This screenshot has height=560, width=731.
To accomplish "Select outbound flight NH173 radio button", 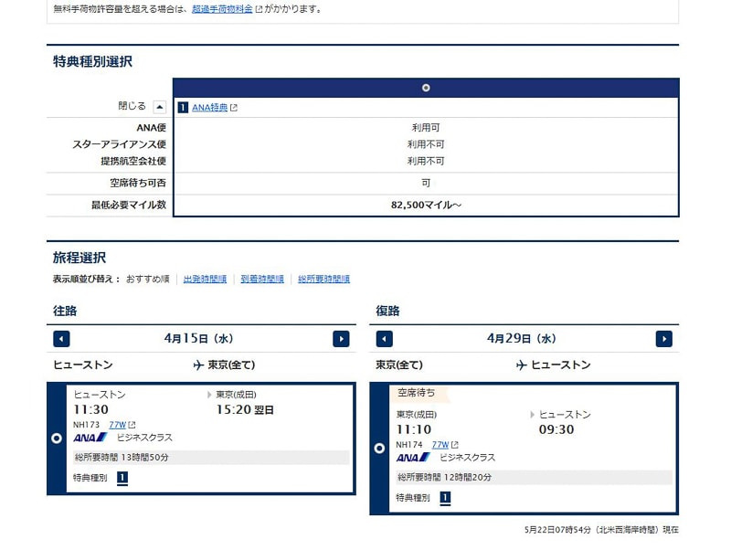I will coord(57,438).
